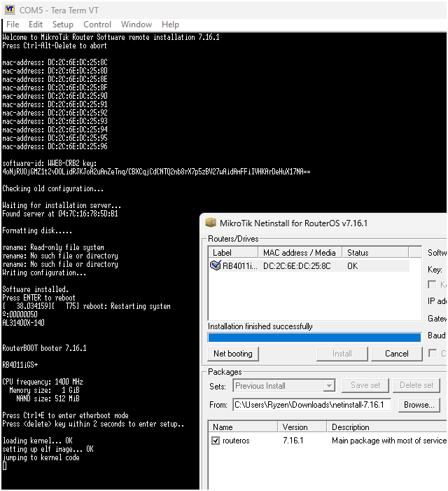Click the Delete set button
This screenshot has height=491, width=448.
[416, 385]
